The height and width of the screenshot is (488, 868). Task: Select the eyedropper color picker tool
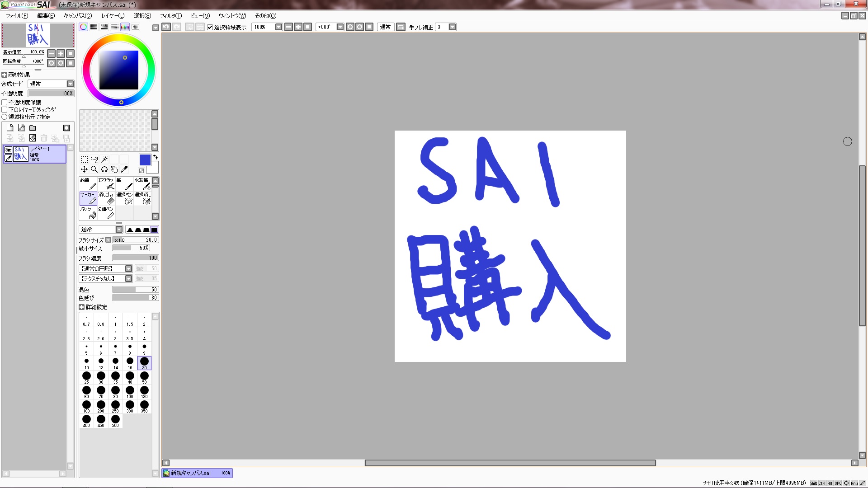[124, 169]
